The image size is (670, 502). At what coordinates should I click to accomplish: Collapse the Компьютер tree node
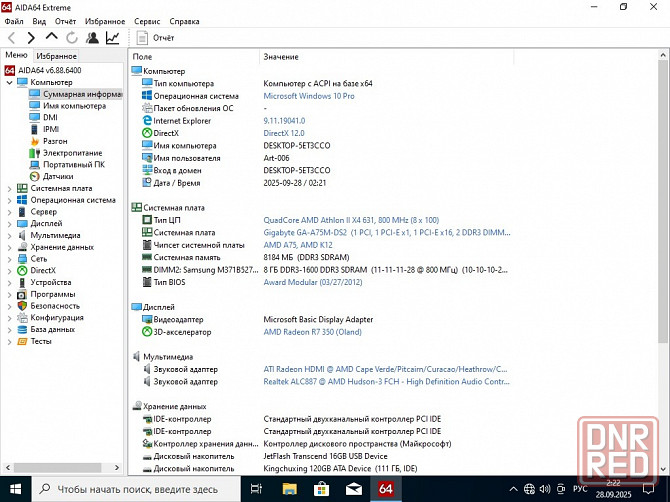9,82
